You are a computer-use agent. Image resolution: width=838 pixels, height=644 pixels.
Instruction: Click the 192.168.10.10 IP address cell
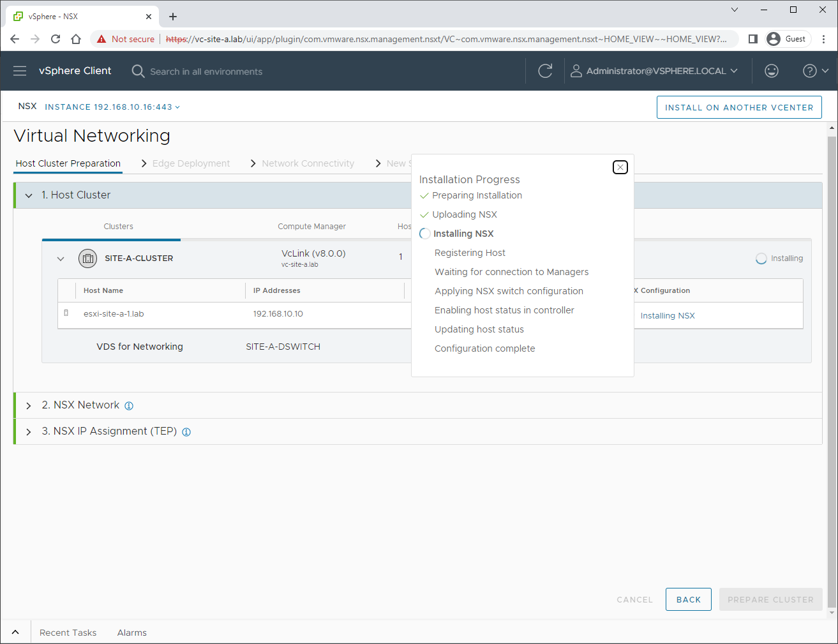pos(278,314)
